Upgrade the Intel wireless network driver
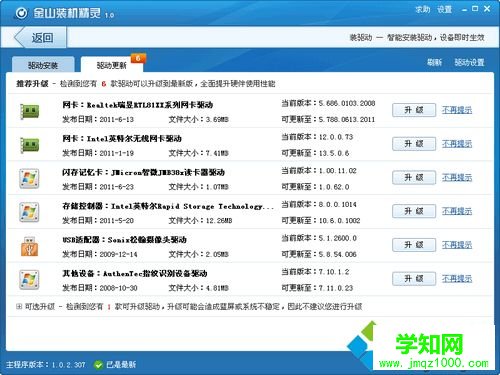 click(414, 144)
